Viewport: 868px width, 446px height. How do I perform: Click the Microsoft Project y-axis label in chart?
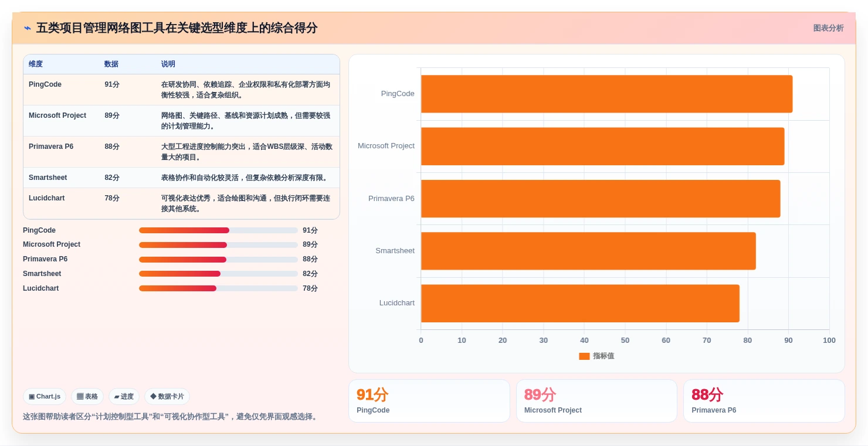pos(386,146)
